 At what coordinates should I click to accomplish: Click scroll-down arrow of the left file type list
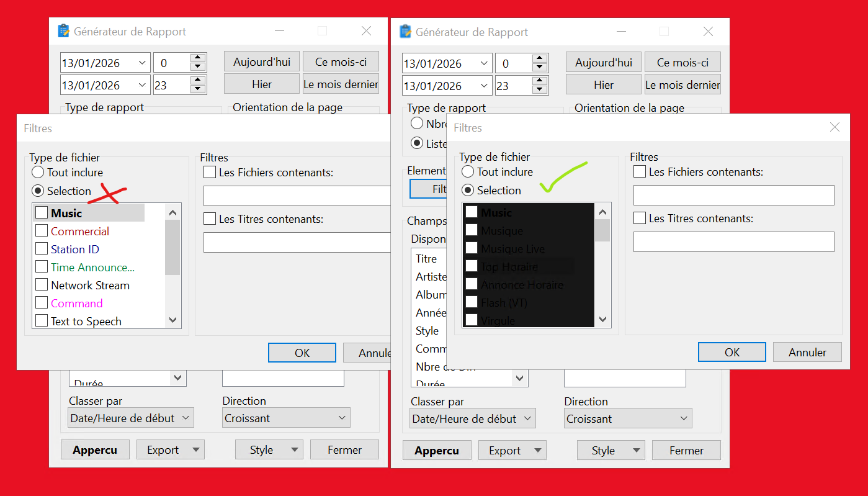[x=173, y=320]
